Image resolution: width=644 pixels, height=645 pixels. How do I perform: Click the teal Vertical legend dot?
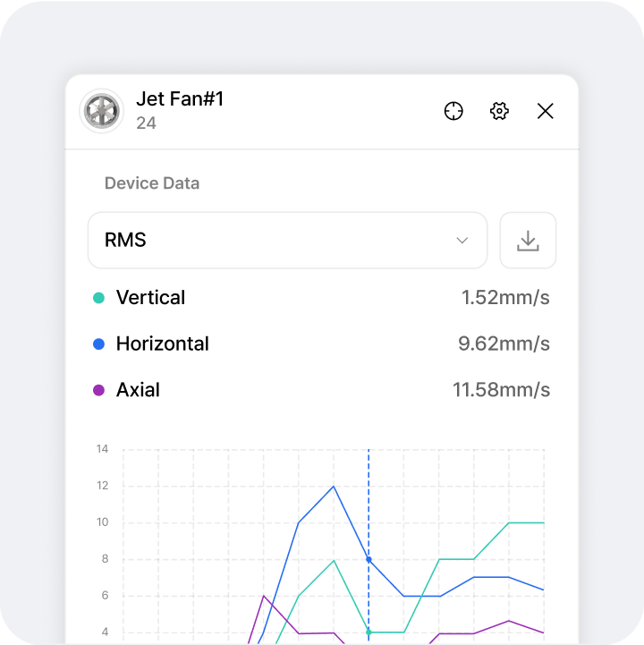pyautogui.click(x=98, y=298)
